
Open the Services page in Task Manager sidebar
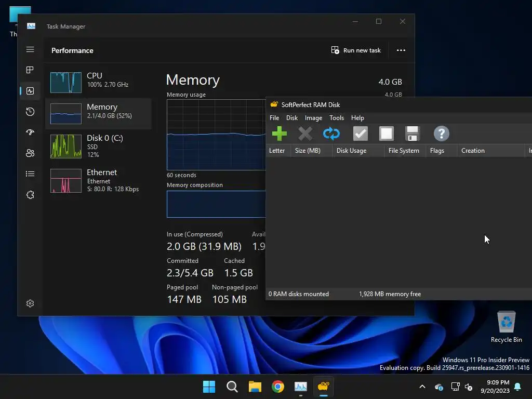click(30, 195)
